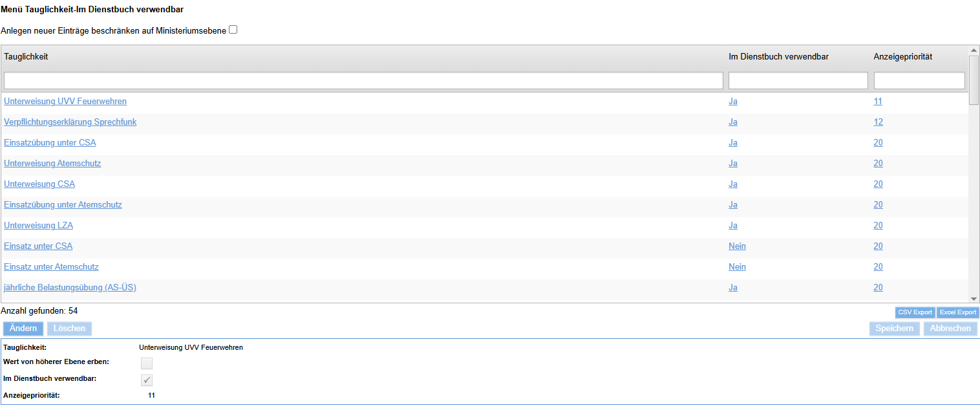This screenshot has width=980, height=410.
Task: Select 'Einsatz unter CSA' row link
Action: [x=38, y=246]
